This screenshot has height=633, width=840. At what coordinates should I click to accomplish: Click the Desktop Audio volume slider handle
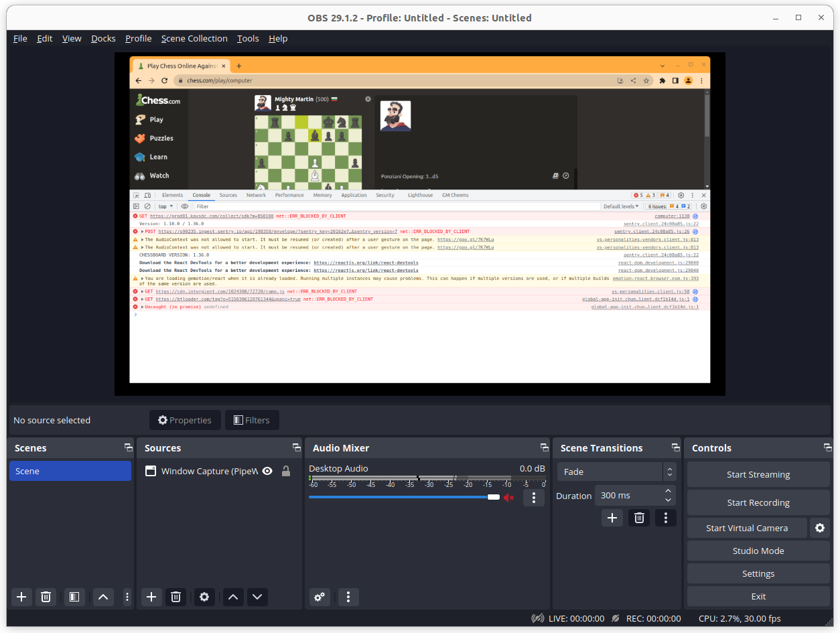(x=494, y=497)
